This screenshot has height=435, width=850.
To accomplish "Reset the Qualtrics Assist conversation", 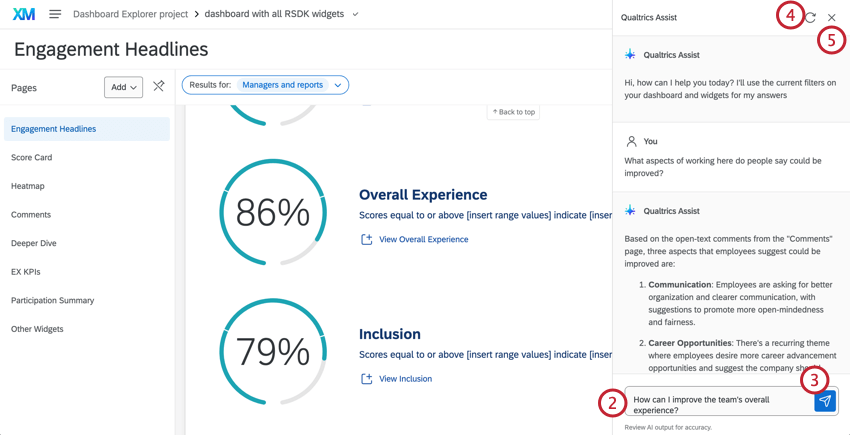I will [810, 17].
